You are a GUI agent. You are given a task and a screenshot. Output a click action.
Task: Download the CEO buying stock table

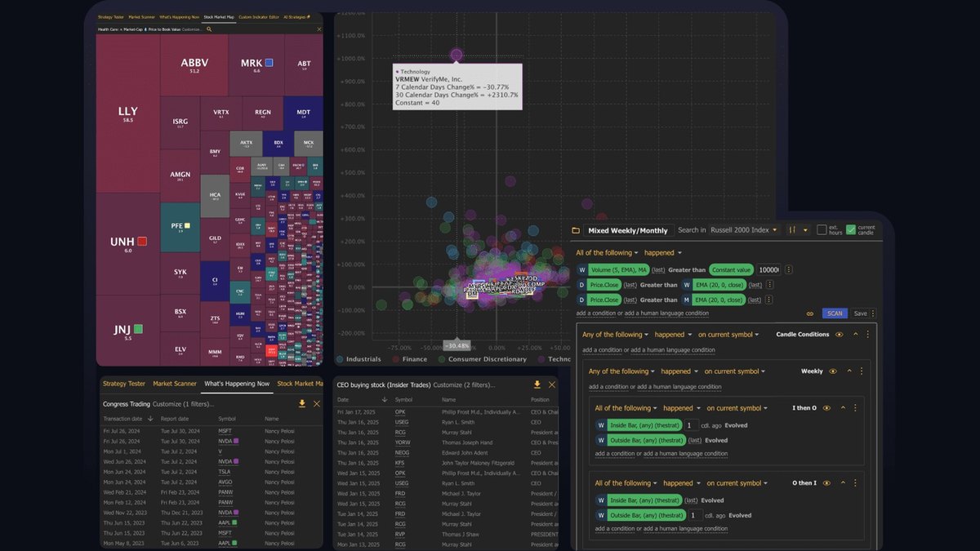click(537, 384)
